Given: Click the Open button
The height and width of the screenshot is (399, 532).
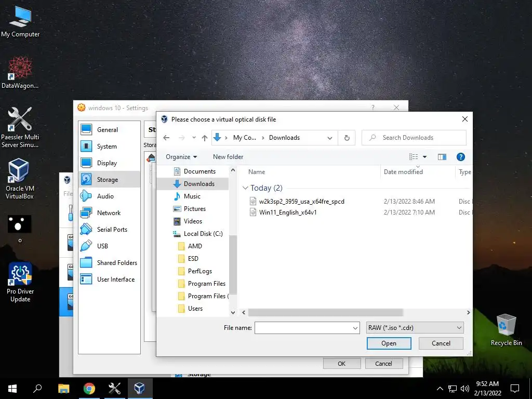Looking at the screenshot, I should (x=389, y=343).
